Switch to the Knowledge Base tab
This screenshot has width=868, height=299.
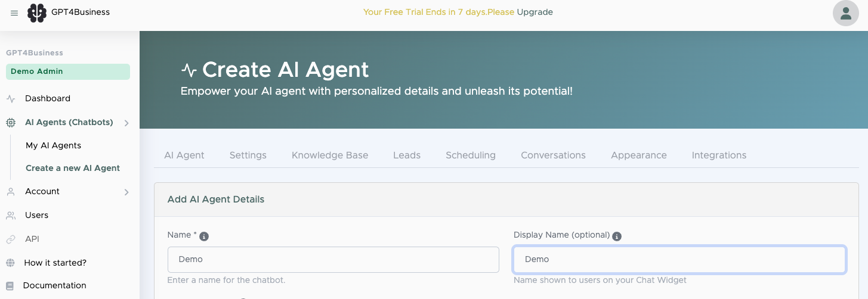pyautogui.click(x=330, y=155)
